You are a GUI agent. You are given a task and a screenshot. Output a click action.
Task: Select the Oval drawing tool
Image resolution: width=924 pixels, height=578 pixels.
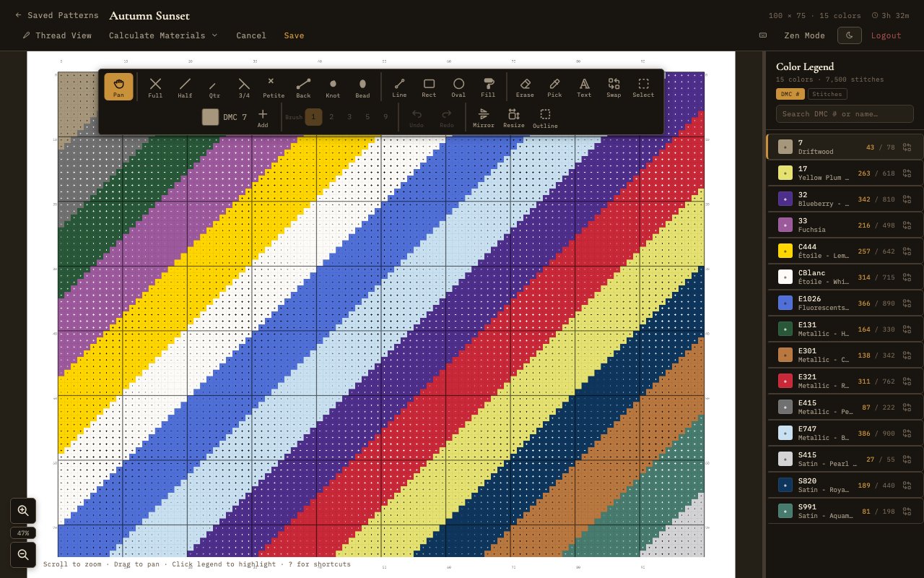[458, 87]
